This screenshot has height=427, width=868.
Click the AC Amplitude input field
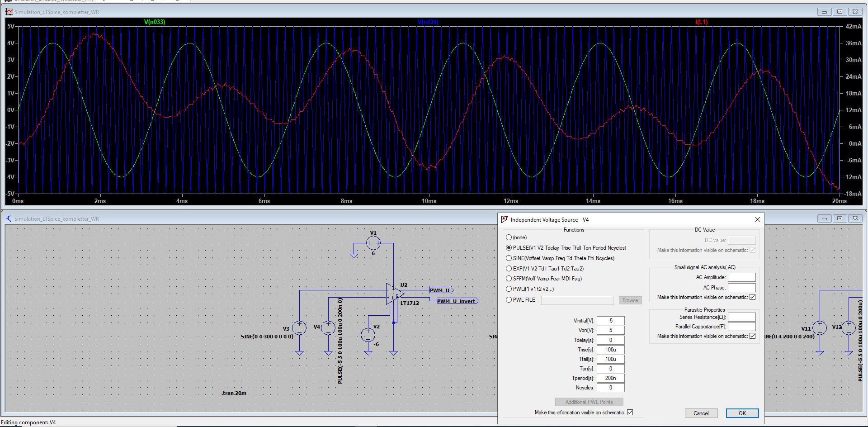click(741, 277)
